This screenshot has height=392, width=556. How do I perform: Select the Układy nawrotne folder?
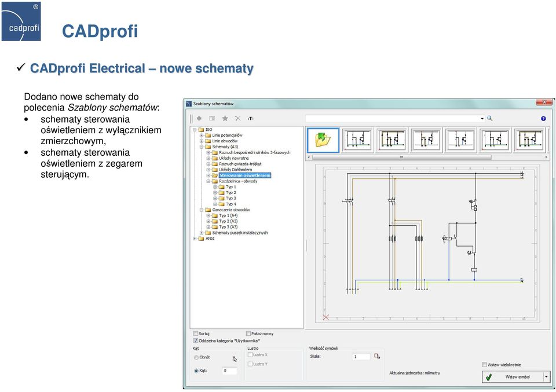click(233, 158)
